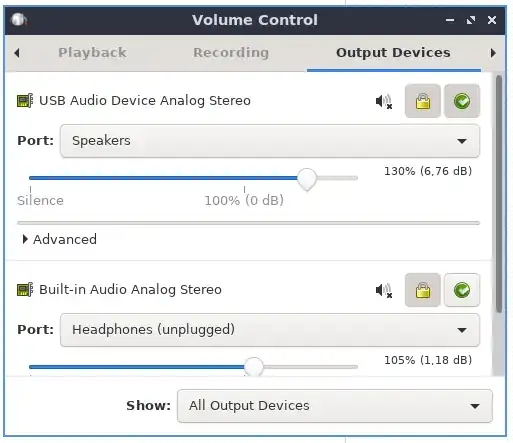Image resolution: width=513 pixels, height=443 pixels.
Task: Show more tabs with right arrow
Action: click(493, 53)
